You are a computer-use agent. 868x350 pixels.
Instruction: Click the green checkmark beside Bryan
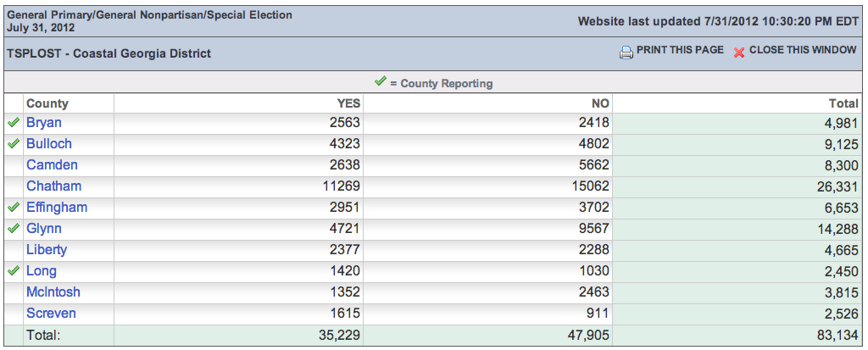pos(13,123)
